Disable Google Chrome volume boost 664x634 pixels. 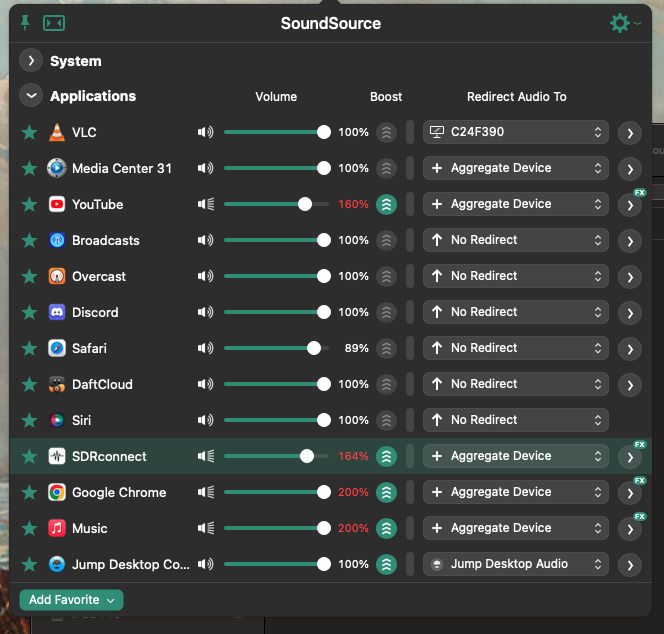click(x=386, y=492)
